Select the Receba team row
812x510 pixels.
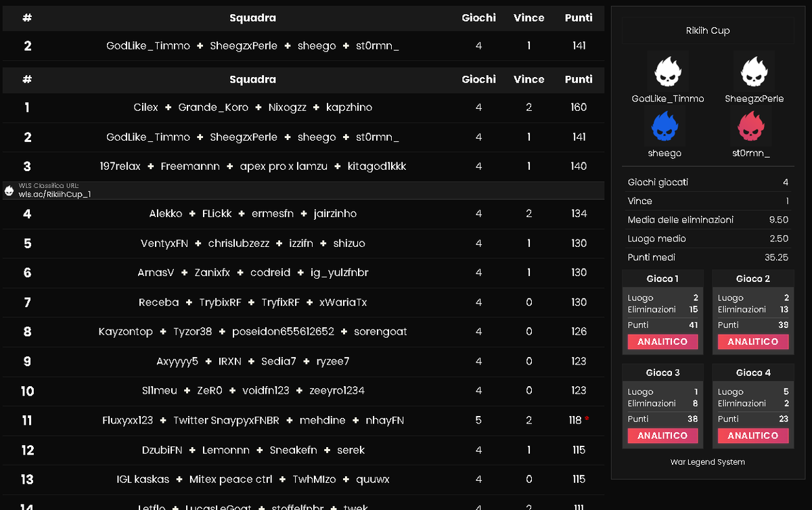point(303,302)
